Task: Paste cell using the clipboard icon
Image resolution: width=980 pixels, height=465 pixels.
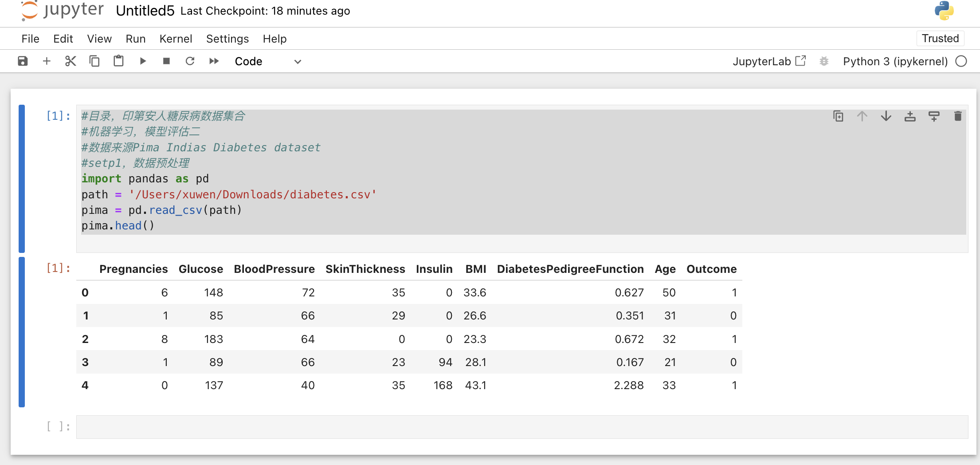Action: tap(118, 61)
